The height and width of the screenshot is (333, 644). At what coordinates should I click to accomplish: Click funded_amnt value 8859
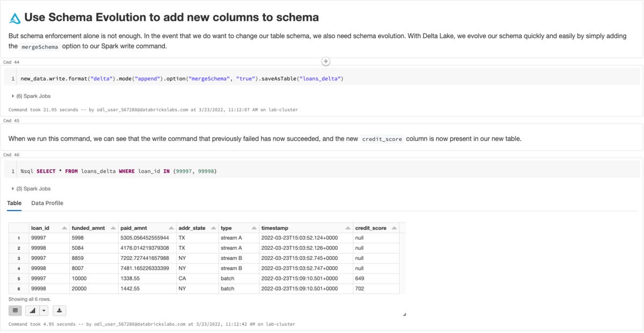[78, 258]
